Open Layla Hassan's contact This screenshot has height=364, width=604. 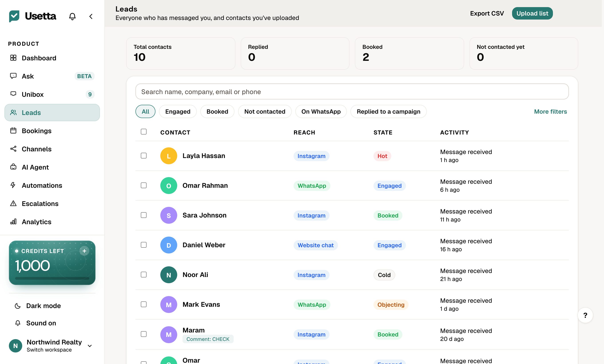[204, 156]
